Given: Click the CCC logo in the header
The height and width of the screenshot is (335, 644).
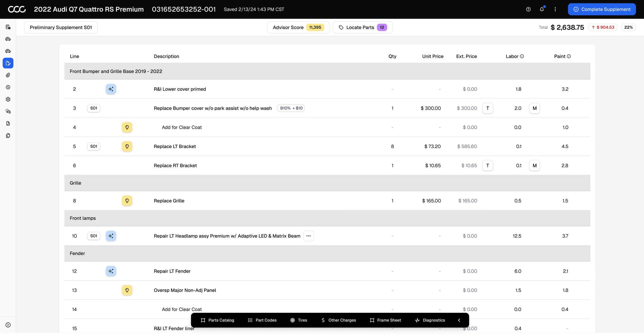Looking at the screenshot, I should [x=17, y=9].
